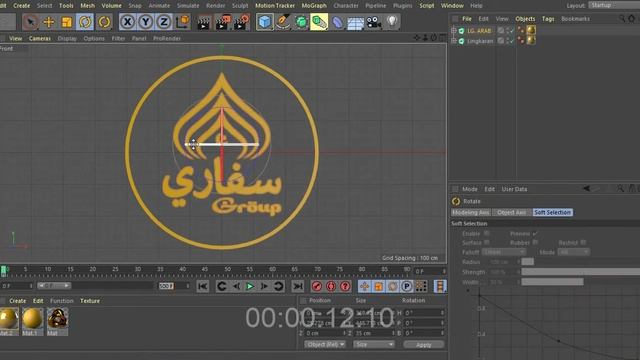The image size is (640, 360).
Task: Open the Motion Tracker menu
Action: (275, 6)
